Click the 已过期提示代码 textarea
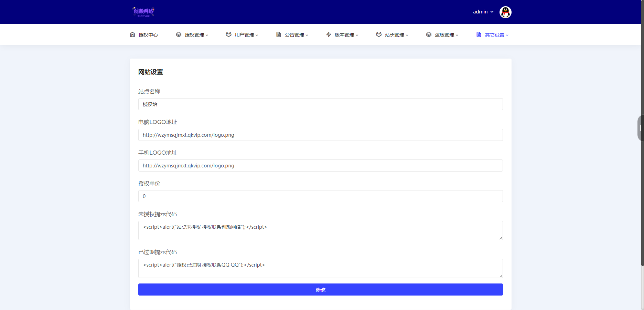This screenshot has width=644, height=310. click(321, 268)
